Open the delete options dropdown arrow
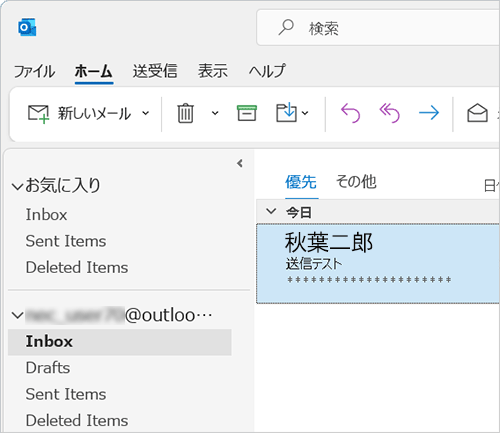Image resolution: width=500 pixels, height=433 pixels. coord(215,113)
